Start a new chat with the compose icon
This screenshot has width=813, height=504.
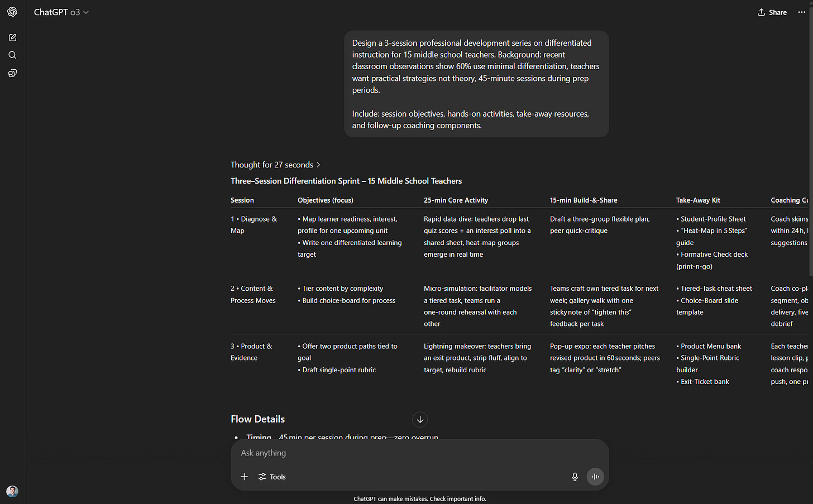pos(12,37)
